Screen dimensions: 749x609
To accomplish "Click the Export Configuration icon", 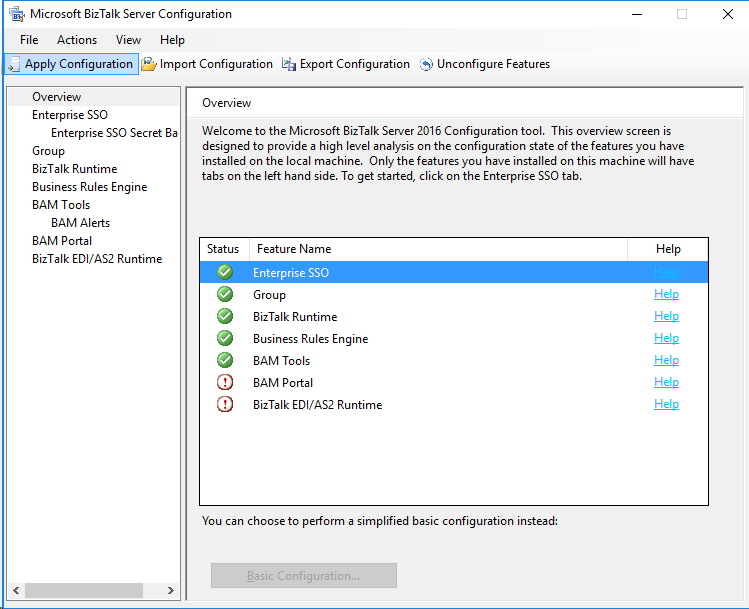I will [289, 64].
